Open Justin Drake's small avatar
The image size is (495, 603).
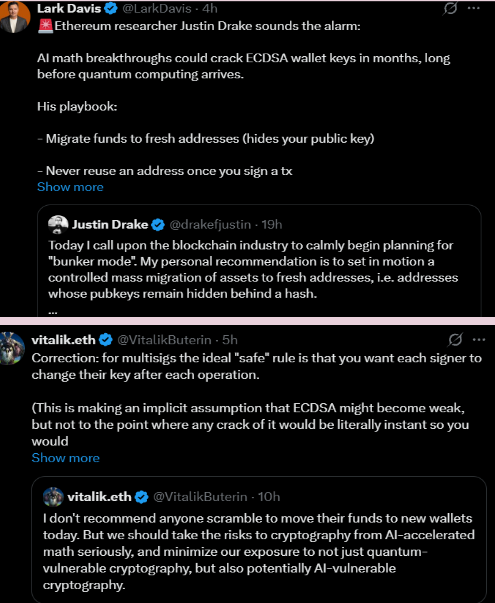(x=58, y=225)
